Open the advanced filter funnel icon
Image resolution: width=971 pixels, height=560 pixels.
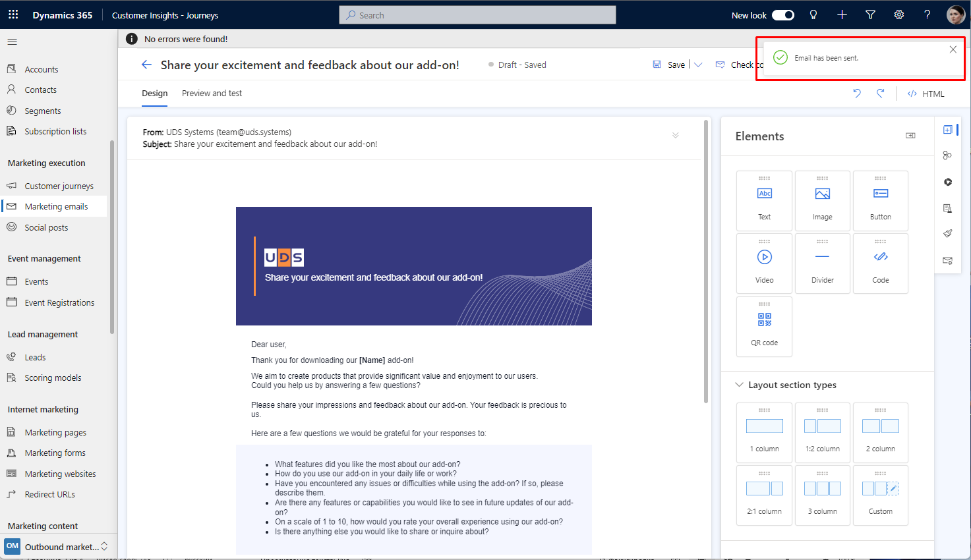[870, 14]
